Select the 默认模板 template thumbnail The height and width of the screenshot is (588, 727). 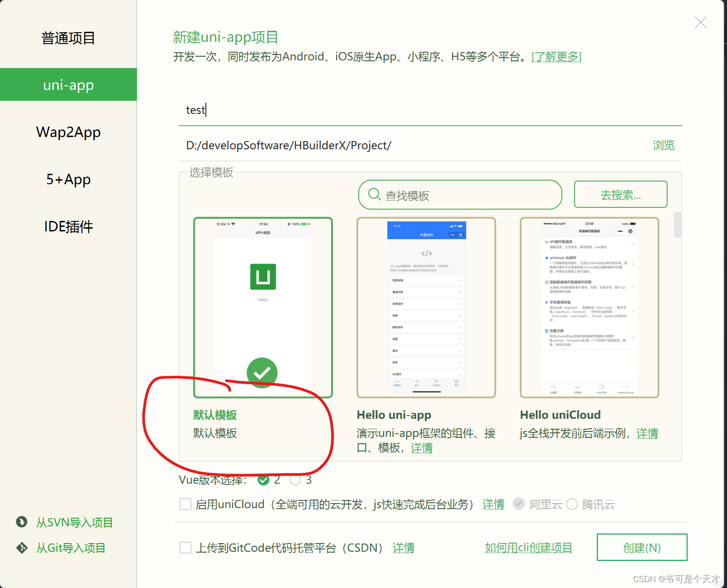(x=263, y=308)
